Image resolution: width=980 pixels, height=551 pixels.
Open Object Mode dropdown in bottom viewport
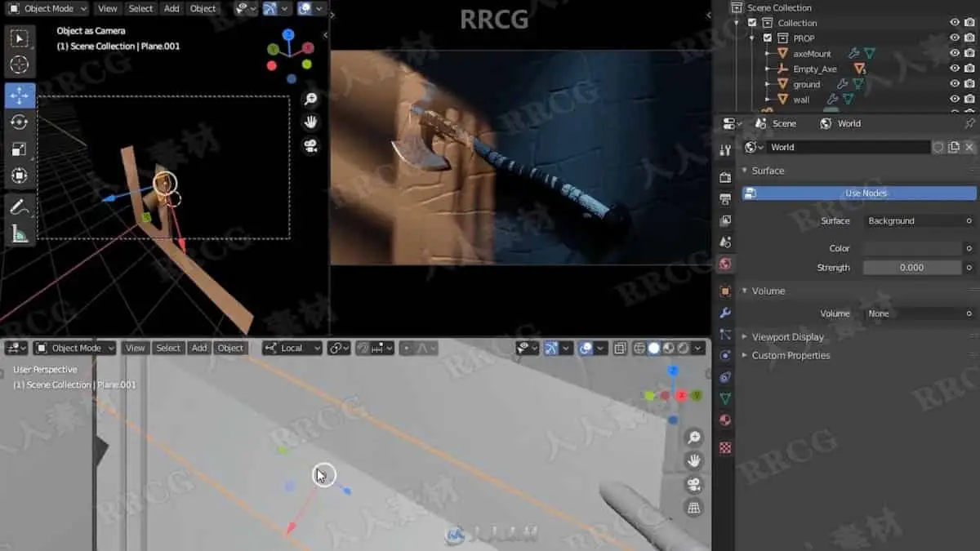[75, 348]
